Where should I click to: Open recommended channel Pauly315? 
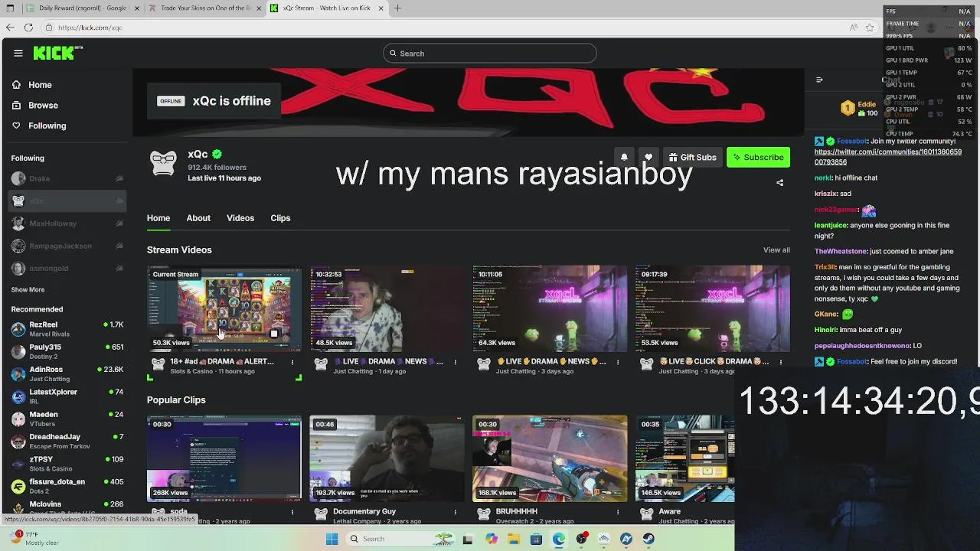[x=67, y=351]
